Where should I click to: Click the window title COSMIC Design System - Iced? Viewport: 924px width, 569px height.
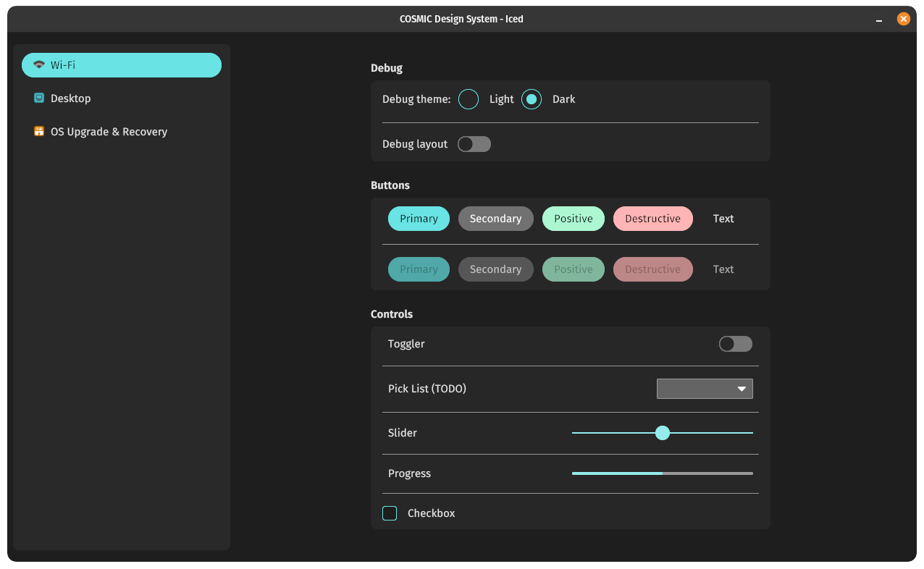pos(461,20)
